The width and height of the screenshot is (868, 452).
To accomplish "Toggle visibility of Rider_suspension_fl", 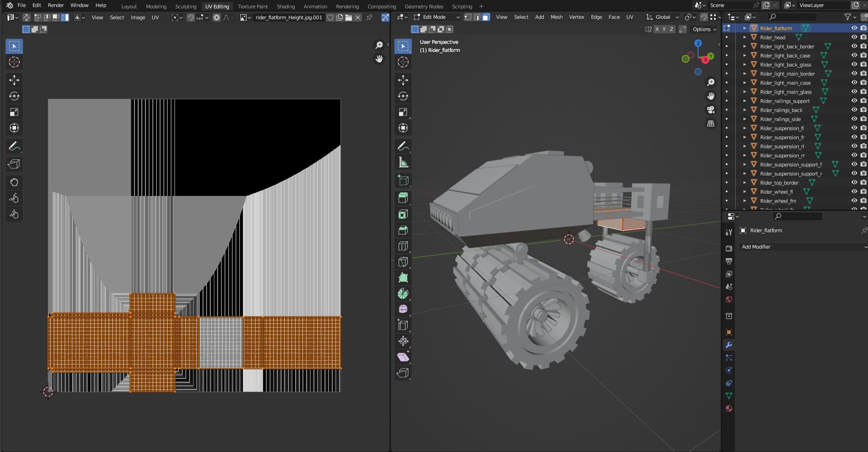I will coord(854,128).
